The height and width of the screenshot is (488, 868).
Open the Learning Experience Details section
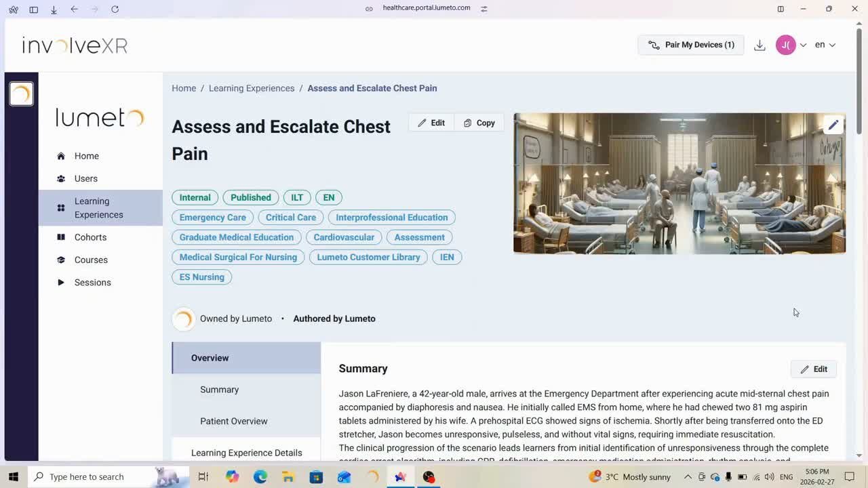coord(246,453)
